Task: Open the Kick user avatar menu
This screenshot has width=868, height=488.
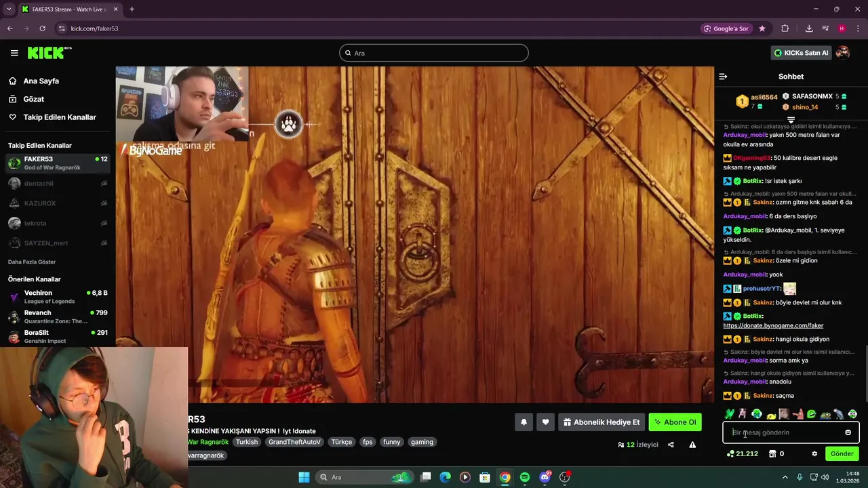Action: pyautogui.click(x=843, y=53)
